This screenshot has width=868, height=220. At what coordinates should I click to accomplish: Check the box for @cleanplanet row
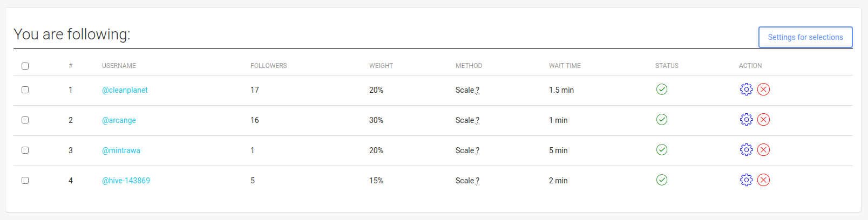[25, 90]
